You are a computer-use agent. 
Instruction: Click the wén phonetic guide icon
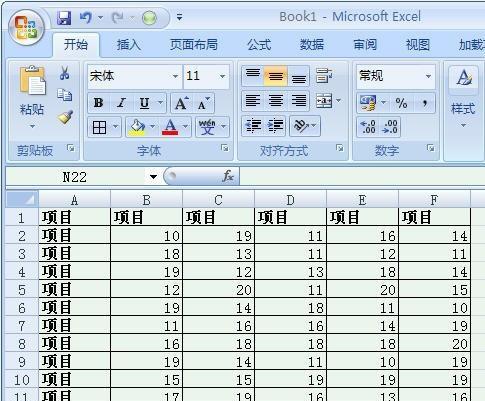(x=207, y=127)
